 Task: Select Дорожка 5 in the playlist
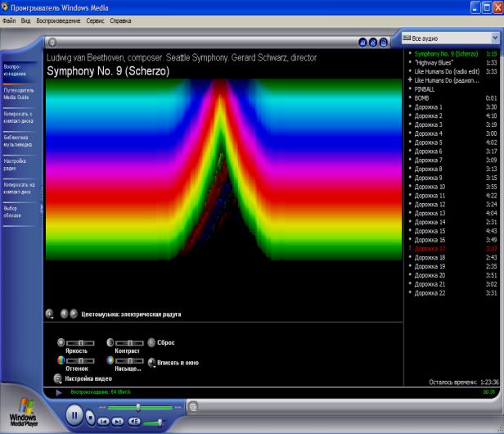(x=452, y=142)
